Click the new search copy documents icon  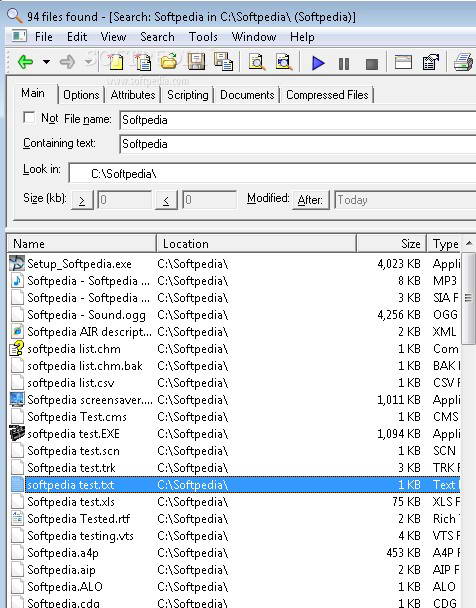pyautogui.click(x=142, y=62)
